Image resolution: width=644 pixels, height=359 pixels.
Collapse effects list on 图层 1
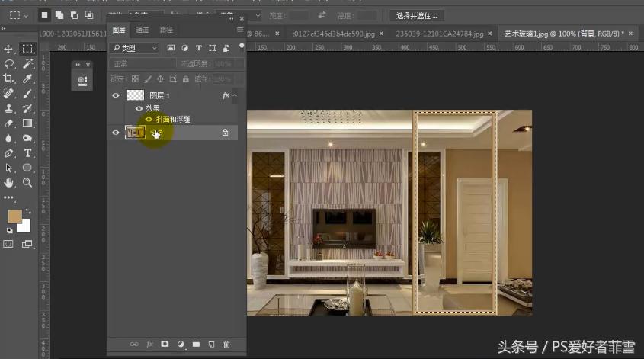[x=235, y=96]
